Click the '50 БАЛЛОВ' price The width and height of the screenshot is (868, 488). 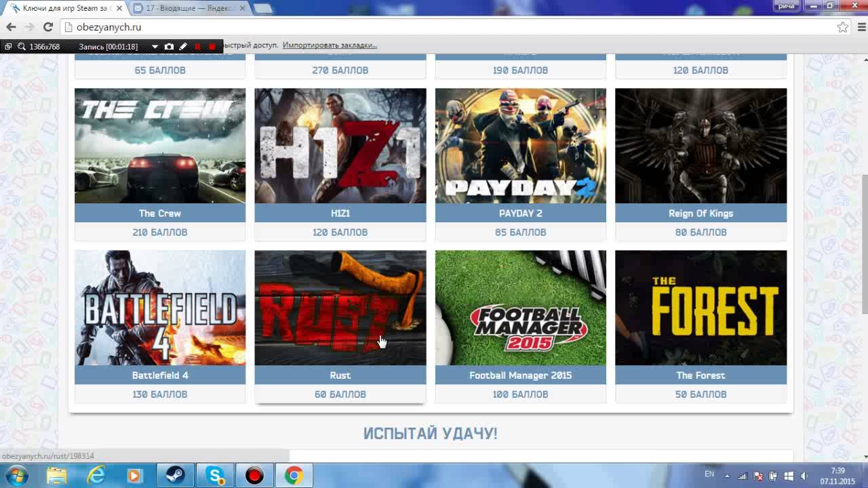click(x=701, y=394)
